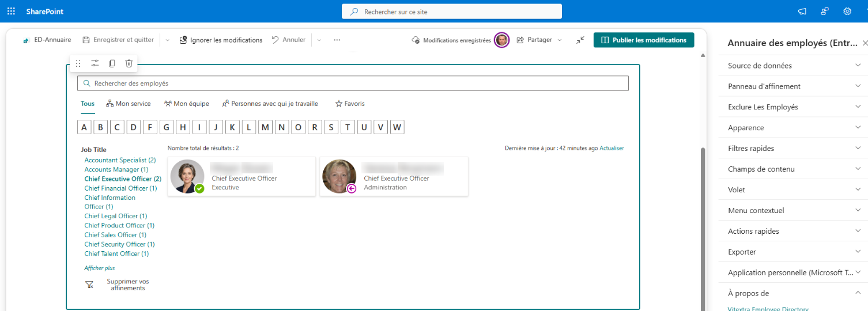The width and height of the screenshot is (868, 311).
Task: Move web part using drag handle icon
Action: pos(78,63)
